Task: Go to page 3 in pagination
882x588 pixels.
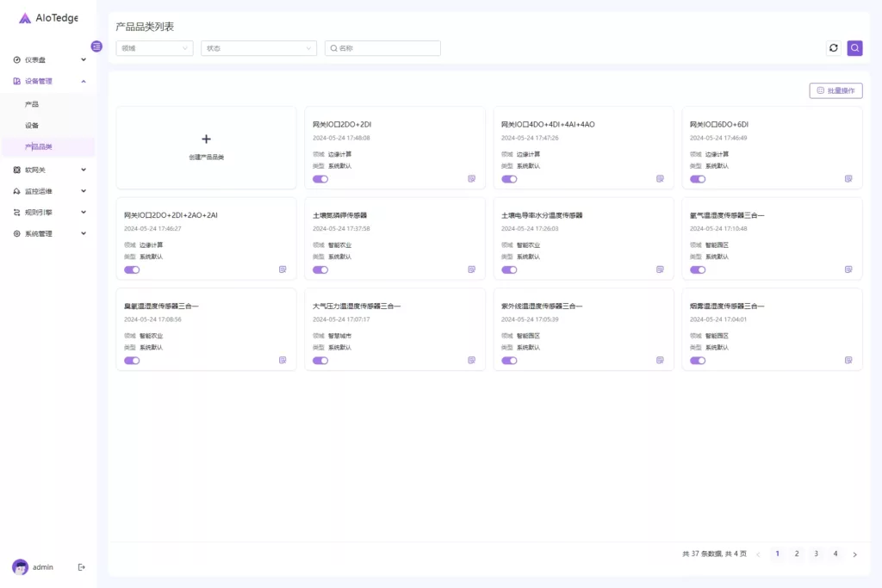Action: click(x=816, y=554)
